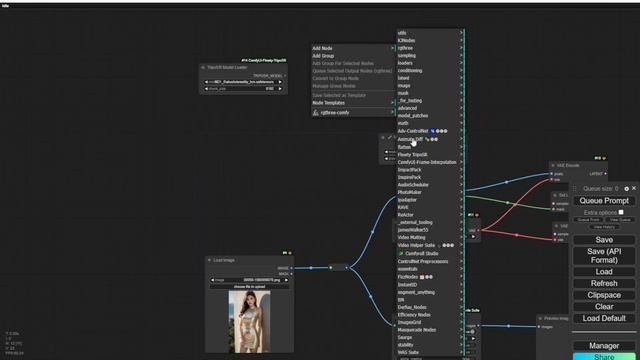640x360 pixels.
Task: Open the WAS Suite category
Action: pyautogui.click(x=430, y=352)
